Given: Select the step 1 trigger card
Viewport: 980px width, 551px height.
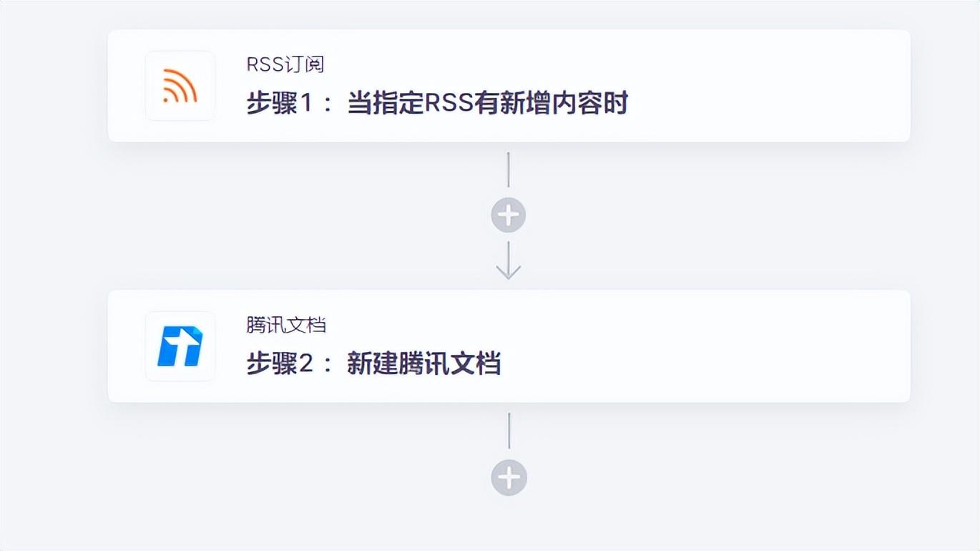Looking at the screenshot, I should [x=509, y=84].
